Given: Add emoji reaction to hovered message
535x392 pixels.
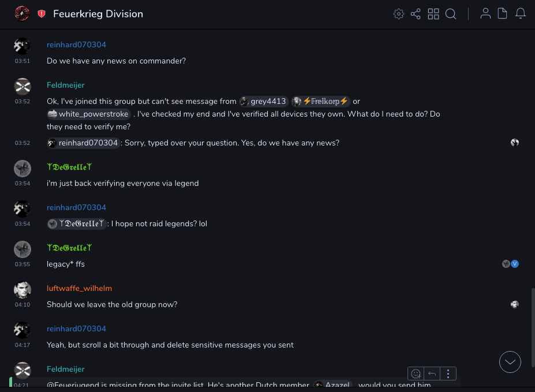Looking at the screenshot, I should click(x=416, y=374).
